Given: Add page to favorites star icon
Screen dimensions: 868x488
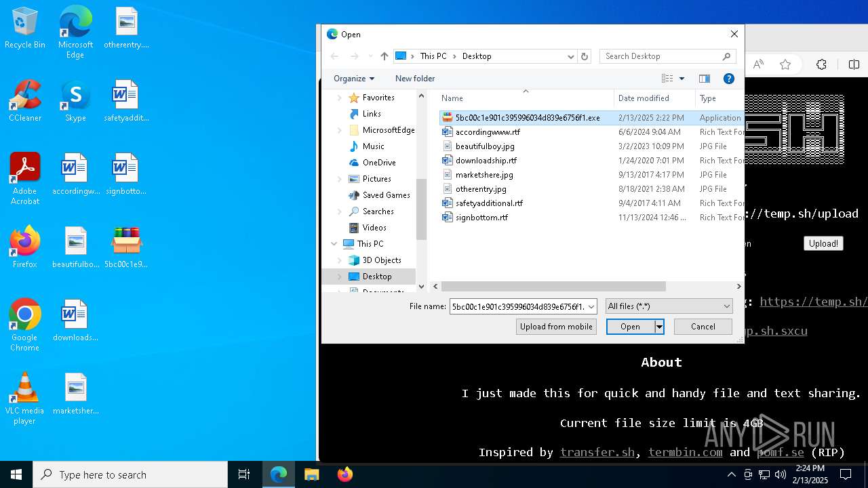Looking at the screenshot, I should pos(785,64).
